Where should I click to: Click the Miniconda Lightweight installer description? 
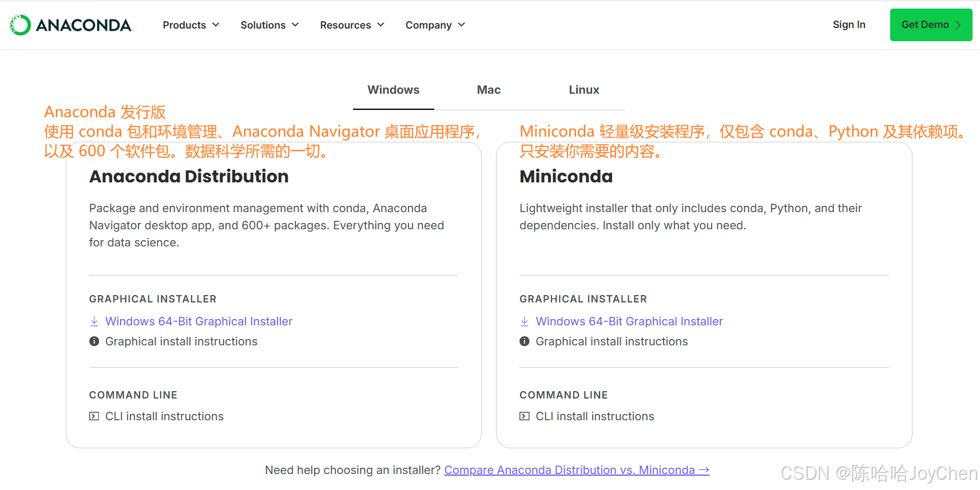coord(691,217)
